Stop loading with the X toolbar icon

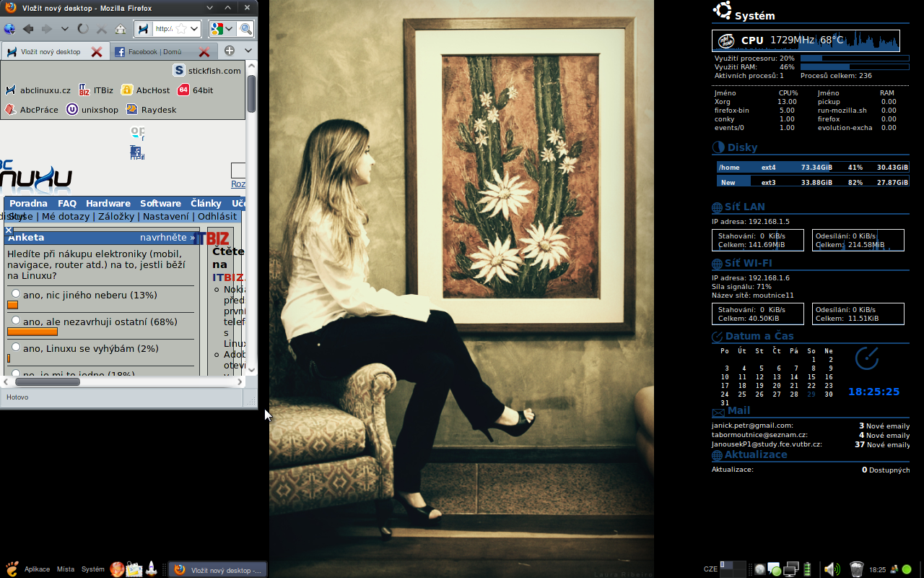(102, 29)
